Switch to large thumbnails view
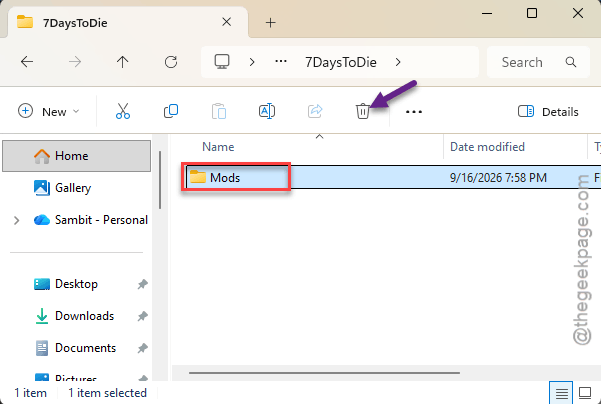The height and width of the screenshot is (404, 601). click(585, 393)
